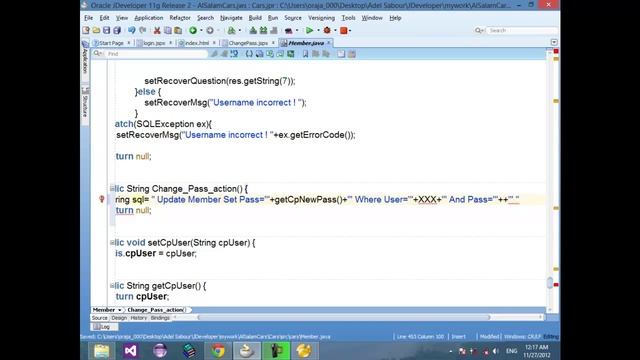
Task: Click the Change_Pass_action breadcrumb
Action: [156, 310]
